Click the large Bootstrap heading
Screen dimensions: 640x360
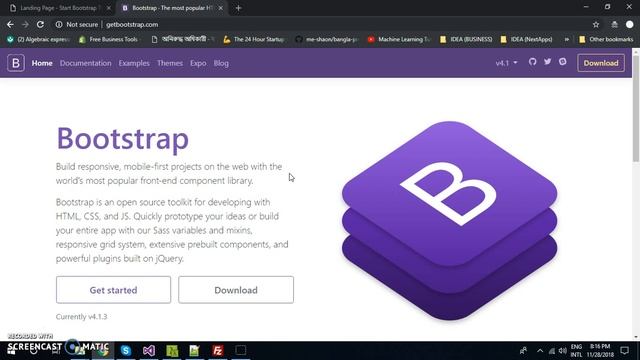pyautogui.click(x=122, y=138)
